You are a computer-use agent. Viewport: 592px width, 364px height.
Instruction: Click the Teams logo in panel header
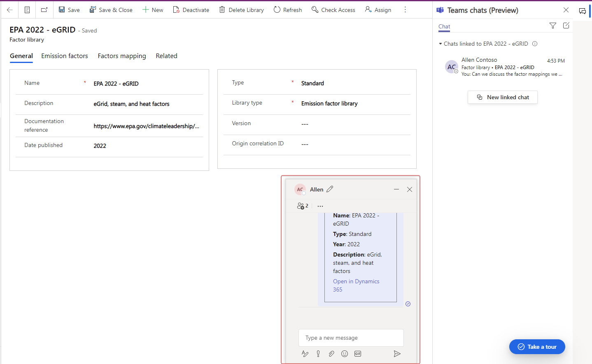440,10
